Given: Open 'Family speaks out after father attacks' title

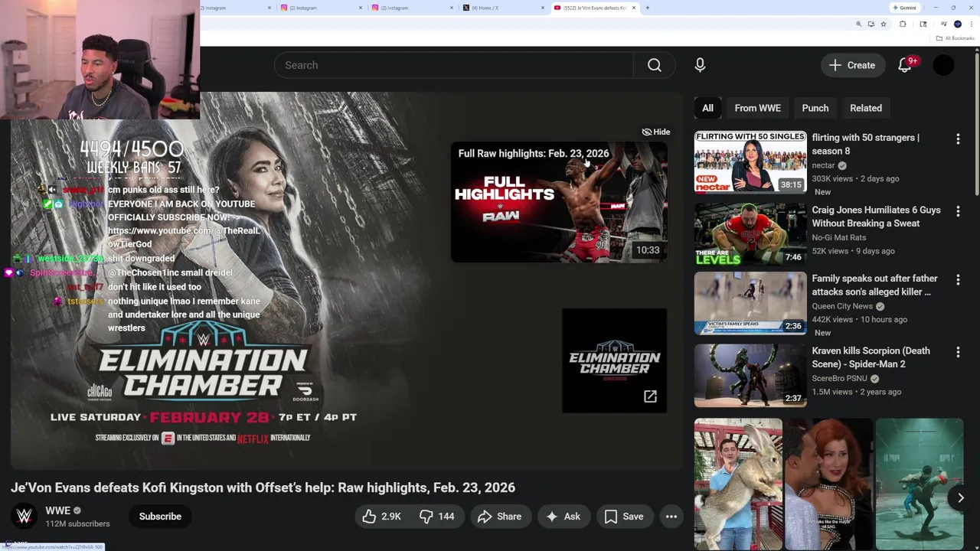Looking at the screenshot, I should tap(874, 285).
